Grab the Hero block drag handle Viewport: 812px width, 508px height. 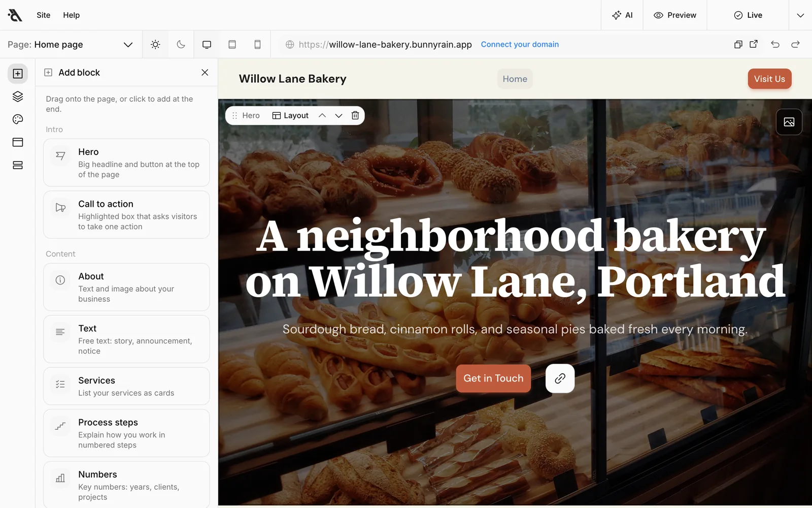234,116
